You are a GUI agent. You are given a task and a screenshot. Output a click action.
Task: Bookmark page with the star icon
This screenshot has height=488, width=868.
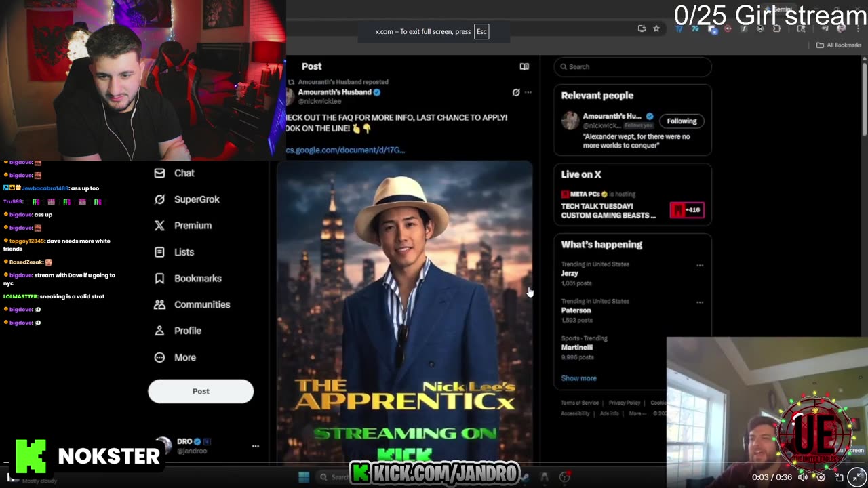coord(656,28)
